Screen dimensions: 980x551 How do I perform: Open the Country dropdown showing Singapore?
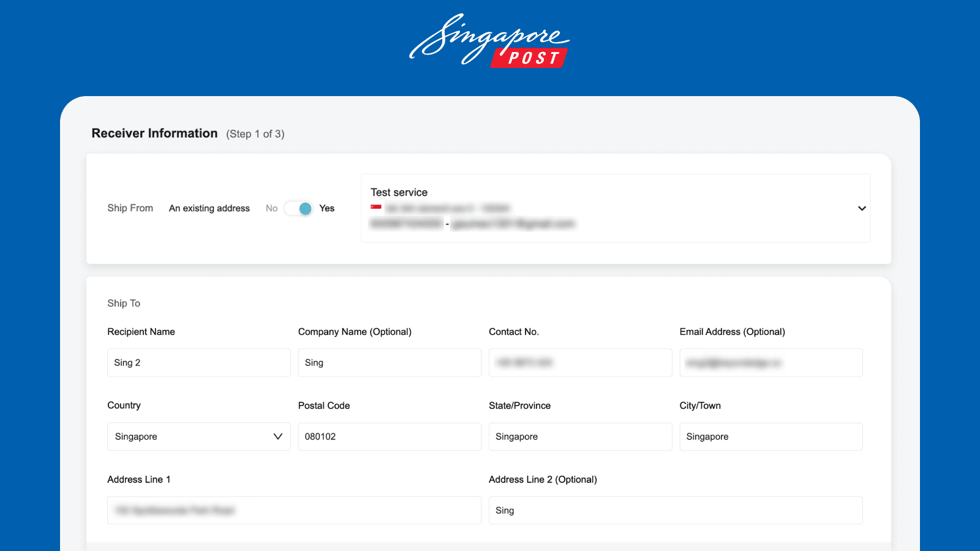pos(198,437)
